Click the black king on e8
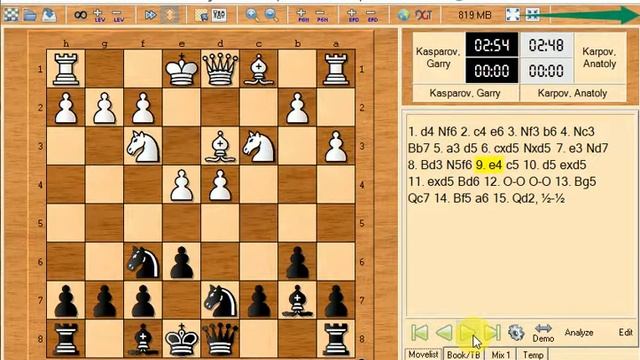Image resolution: width=640 pixels, height=360 pixels. (182, 339)
